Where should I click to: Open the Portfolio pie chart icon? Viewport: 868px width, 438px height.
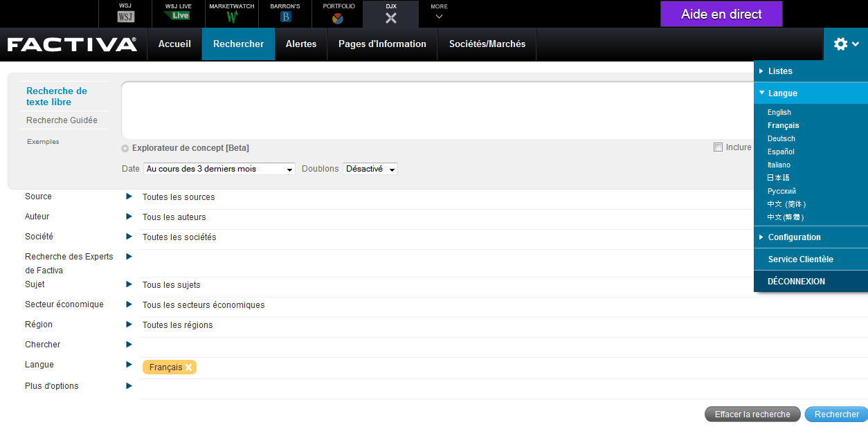338,18
